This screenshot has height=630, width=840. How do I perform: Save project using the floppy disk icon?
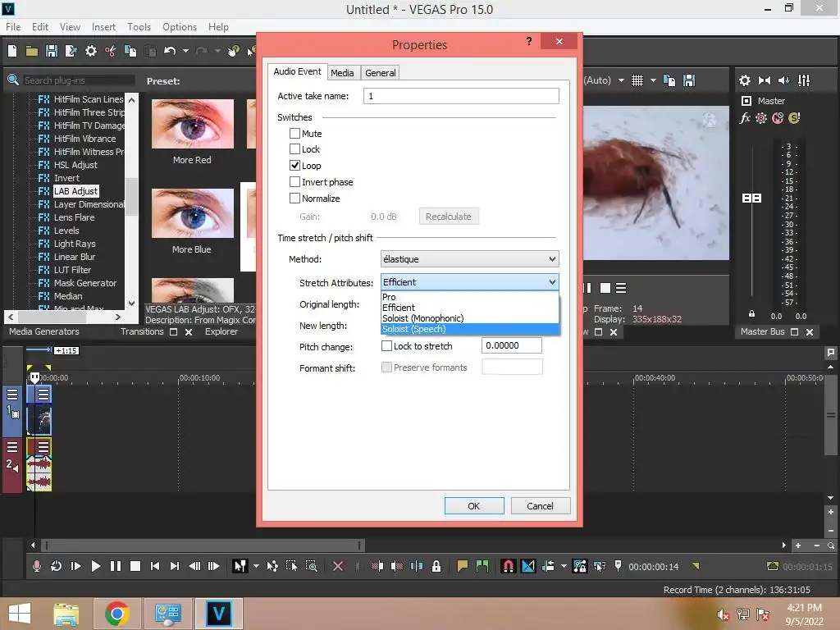point(52,51)
